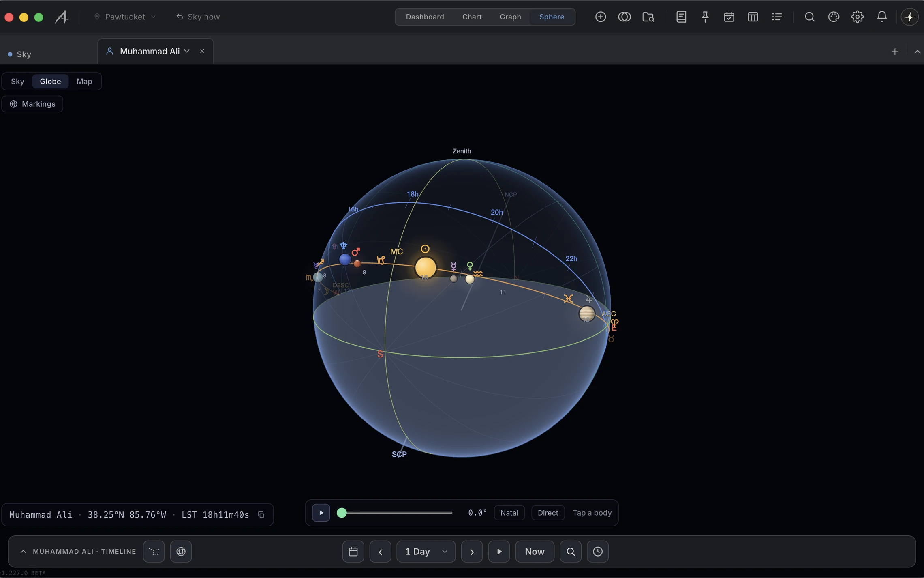This screenshot has width=924, height=578.
Task: Step timeline back one day
Action: pos(380,551)
